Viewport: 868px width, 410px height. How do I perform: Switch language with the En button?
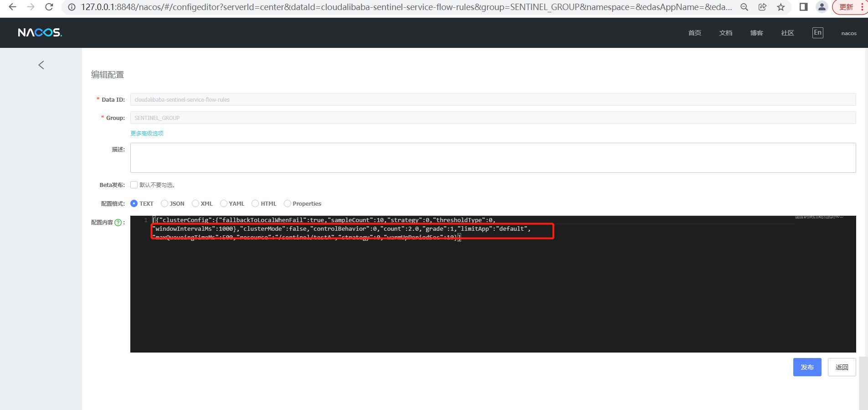pos(818,33)
